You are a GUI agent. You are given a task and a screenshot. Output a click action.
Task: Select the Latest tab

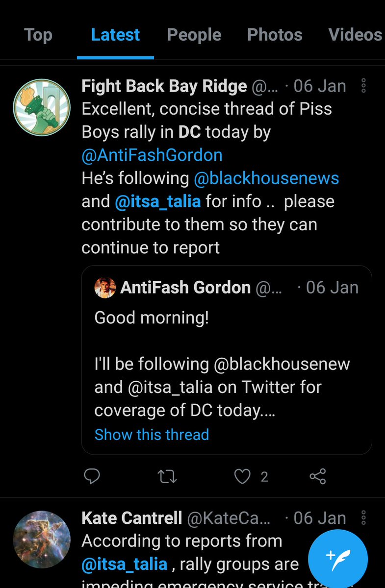coord(115,35)
